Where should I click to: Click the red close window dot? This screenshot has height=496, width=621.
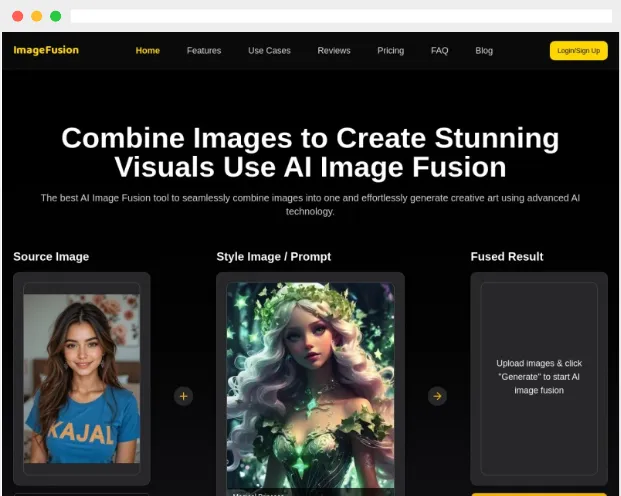tap(18, 16)
